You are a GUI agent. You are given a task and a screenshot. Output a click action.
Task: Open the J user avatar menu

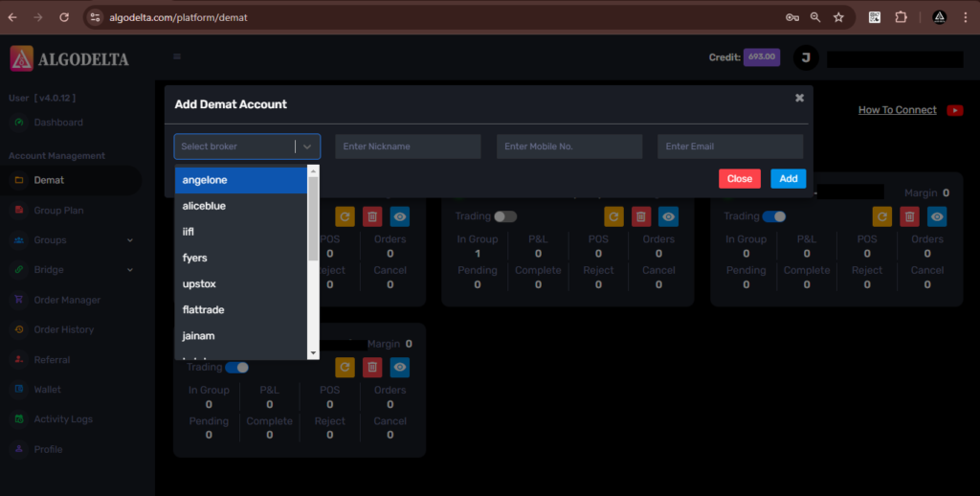coord(806,57)
